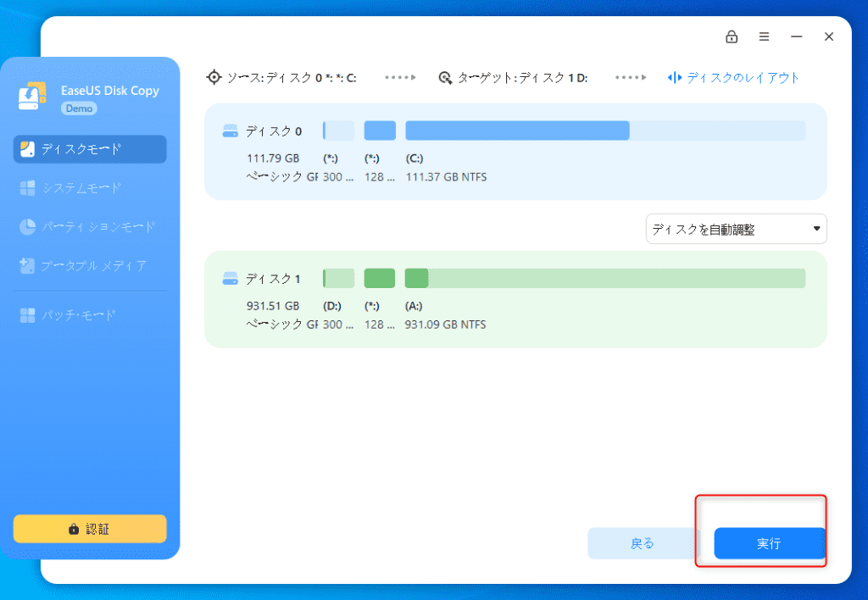Click the 認証 activation button
This screenshot has width=868, height=600.
click(90, 529)
